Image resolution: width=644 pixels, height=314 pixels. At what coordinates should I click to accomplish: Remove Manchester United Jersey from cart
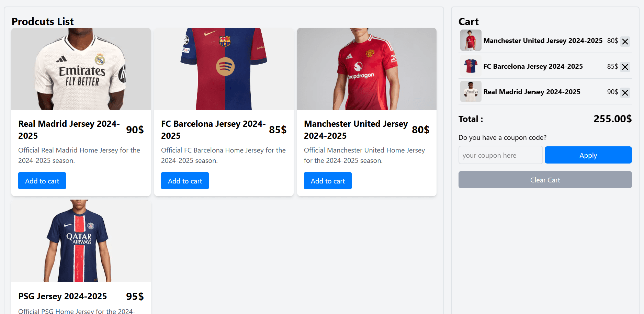tap(625, 42)
